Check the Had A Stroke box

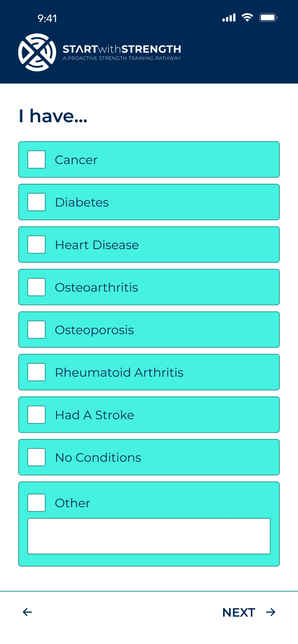[36, 415]
